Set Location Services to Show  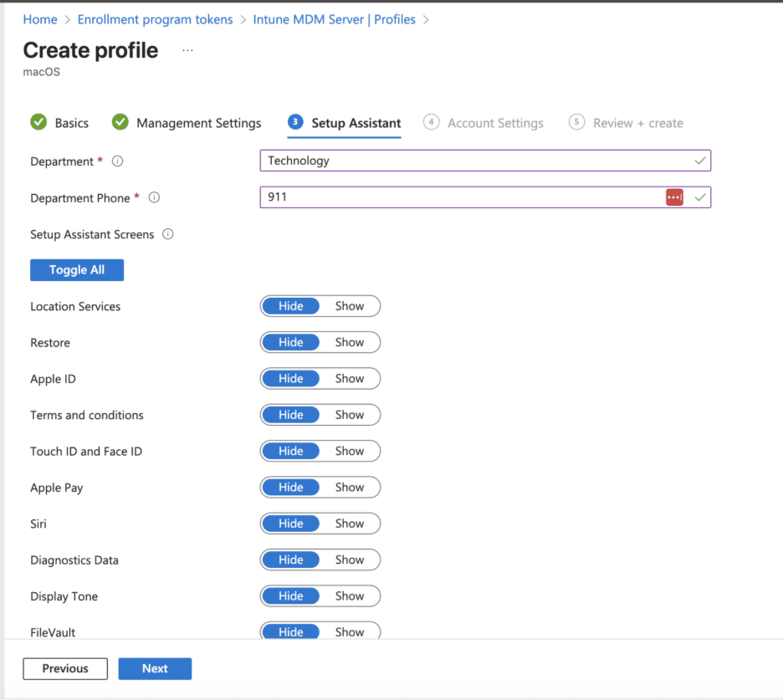point(350,306)
